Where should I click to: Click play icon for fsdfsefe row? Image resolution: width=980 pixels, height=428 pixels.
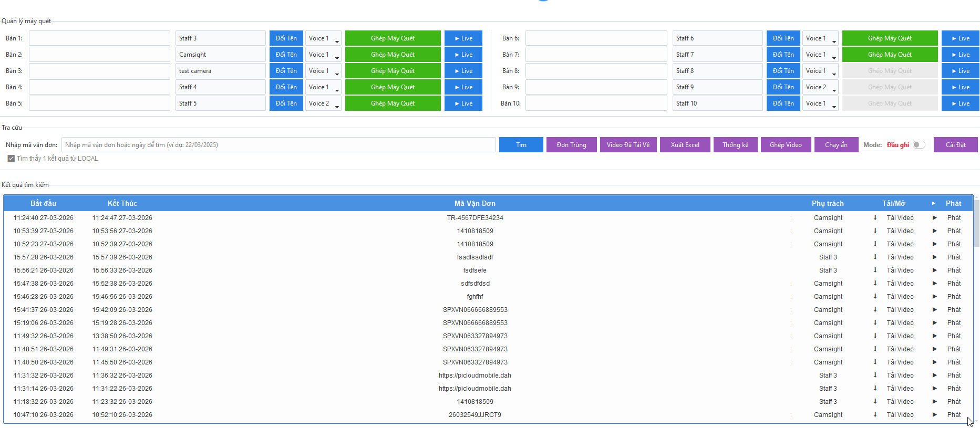[x=934, y=270]
